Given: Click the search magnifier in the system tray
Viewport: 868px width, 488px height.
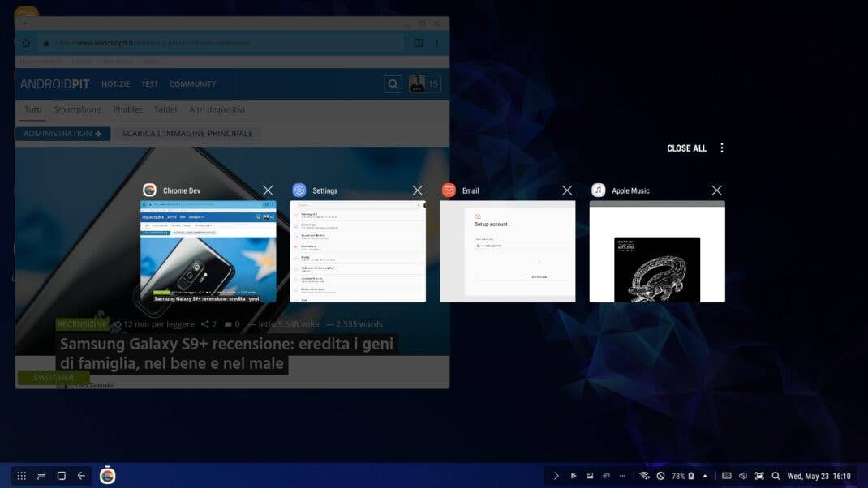Looking at the screenshot, I should tap(776, 476).
